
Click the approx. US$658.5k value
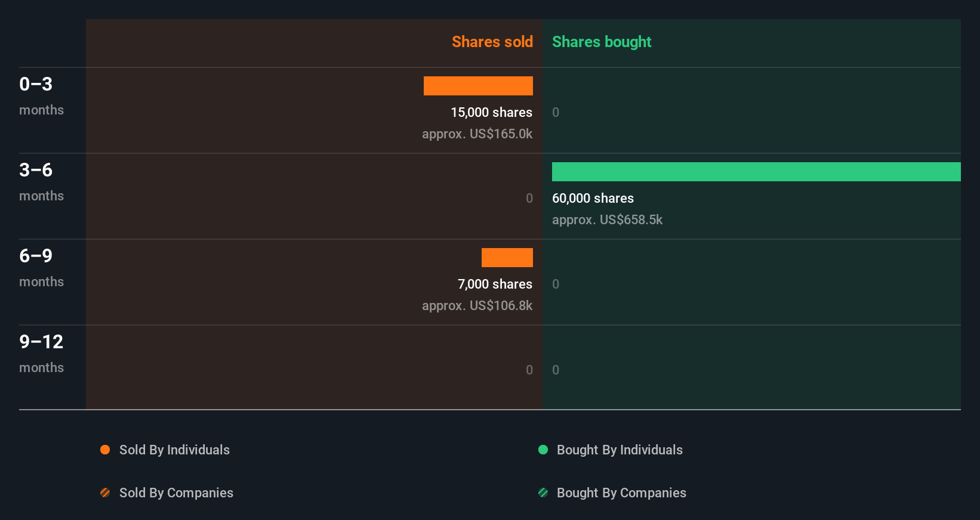607,219
